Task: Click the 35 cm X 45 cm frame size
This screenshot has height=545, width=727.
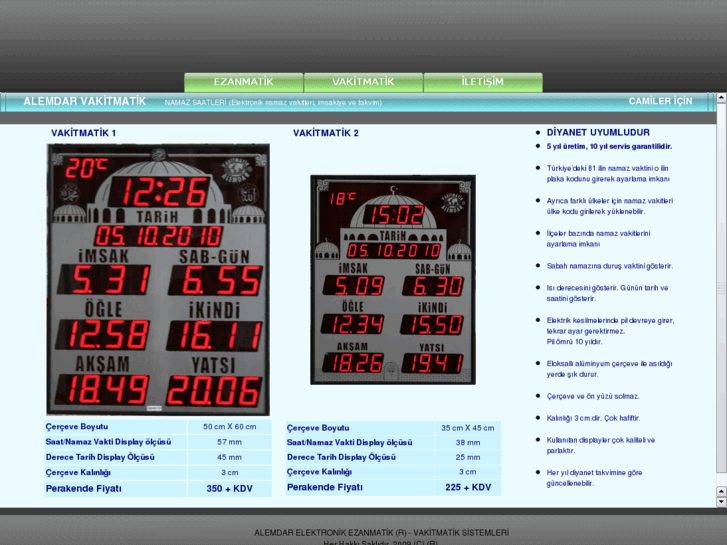Action: tap(467, 427)
